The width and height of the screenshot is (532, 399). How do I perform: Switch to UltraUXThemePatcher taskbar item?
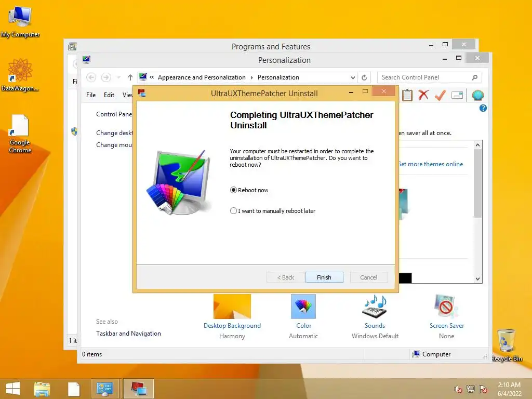(x=139, y=389)
